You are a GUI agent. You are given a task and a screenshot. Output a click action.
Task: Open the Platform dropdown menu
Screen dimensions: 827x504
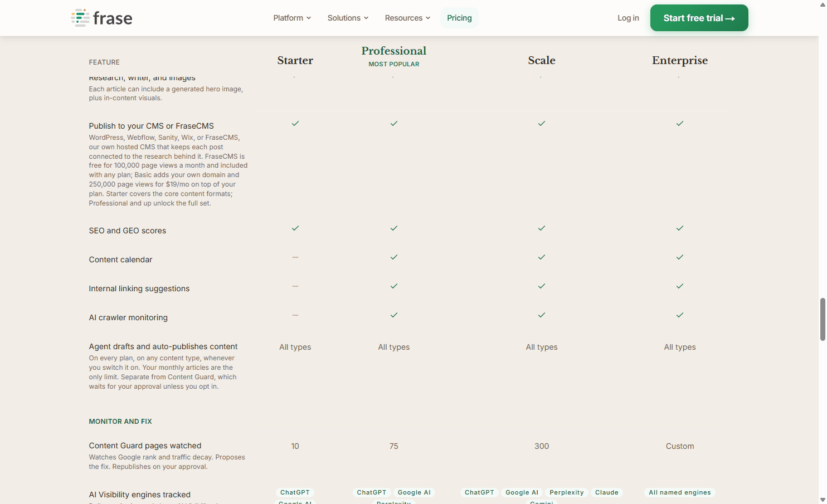(x=292, y=18)
